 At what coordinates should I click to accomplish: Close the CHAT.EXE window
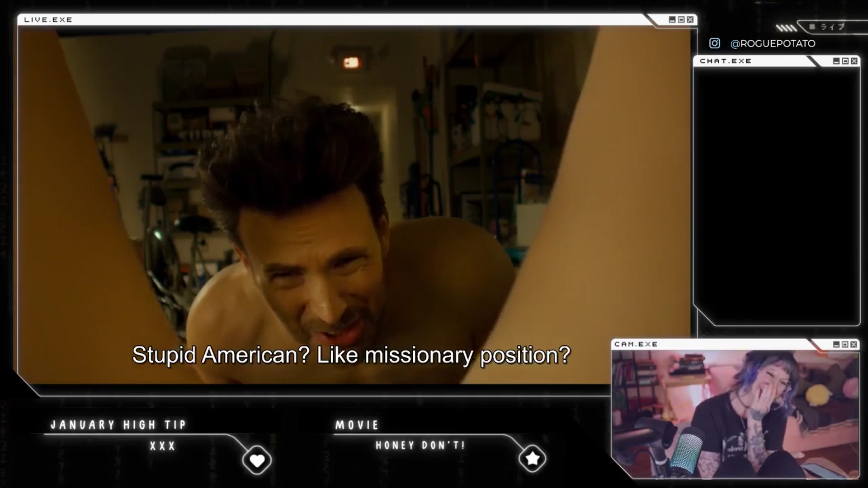point(854,61)
